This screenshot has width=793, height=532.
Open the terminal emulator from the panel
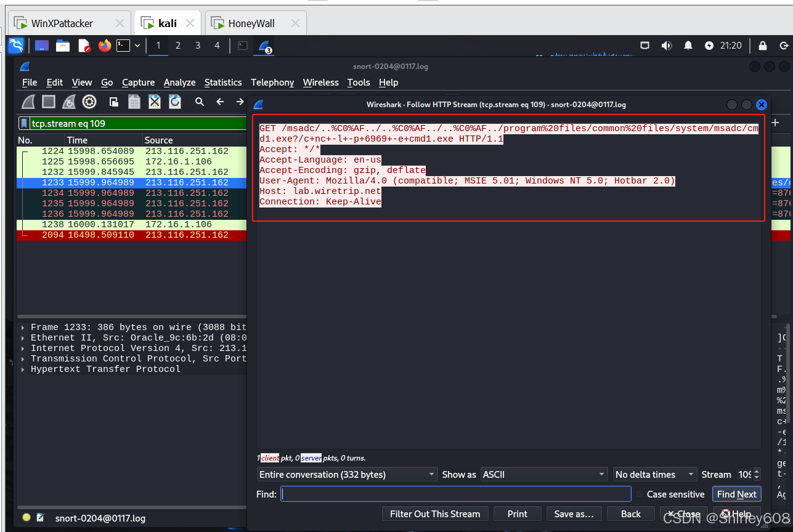(123, 45)
